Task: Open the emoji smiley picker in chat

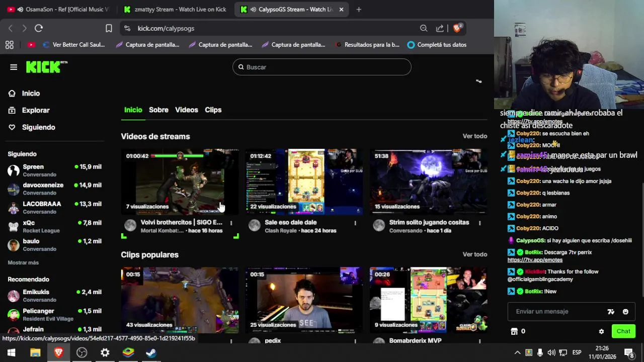Action: click(625, 312)
